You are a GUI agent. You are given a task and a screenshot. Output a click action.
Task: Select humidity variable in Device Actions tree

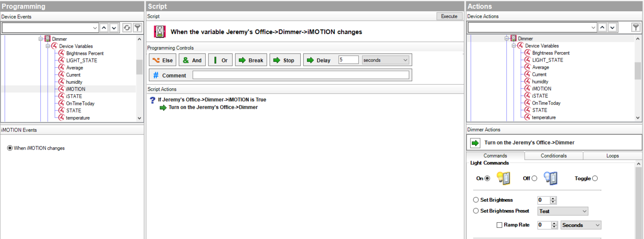[x=540, y=82]
